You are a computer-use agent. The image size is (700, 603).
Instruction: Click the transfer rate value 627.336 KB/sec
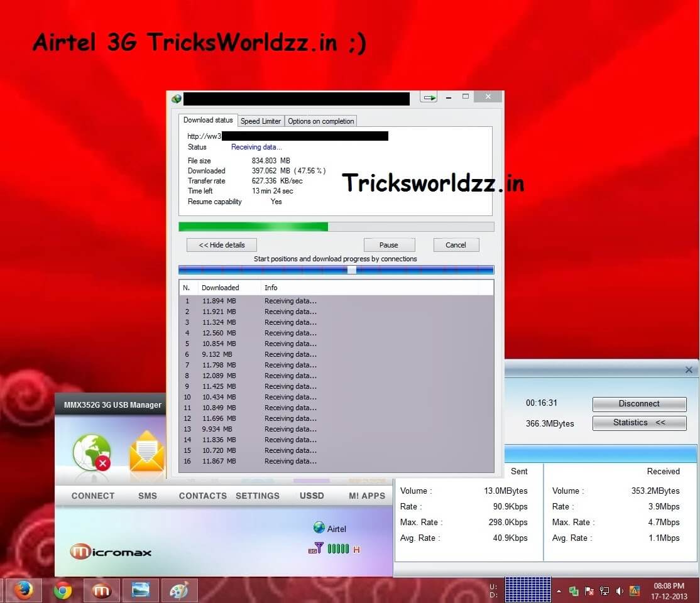[277, 181]
